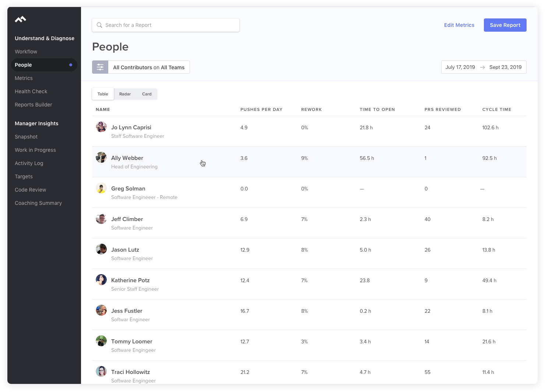Click Senior Staff Engineer title text
The height and width of the screenshot is (392, 545).
(135, 289)
